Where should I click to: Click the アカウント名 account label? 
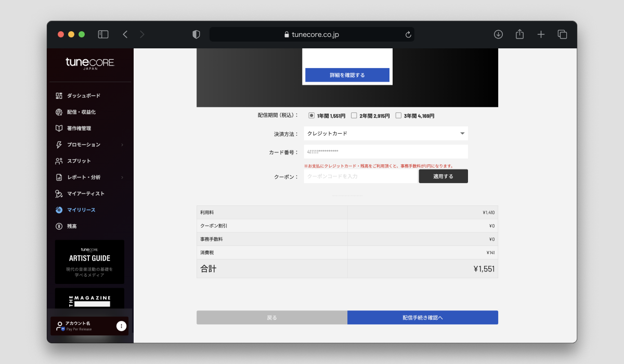[x=77, y=323]
